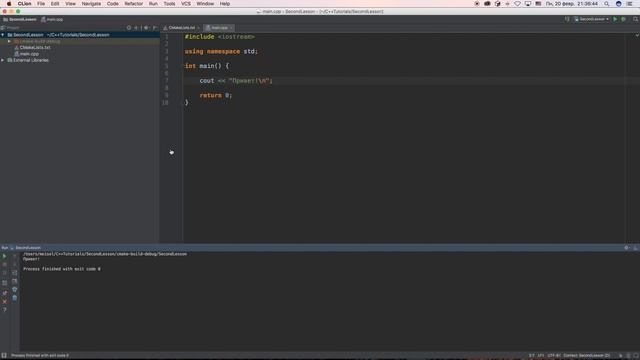Click the Dropbox icon in the macOS menu bar
Image resolution: width=640 pixels, height=360 pixels.
coord(498,4)
